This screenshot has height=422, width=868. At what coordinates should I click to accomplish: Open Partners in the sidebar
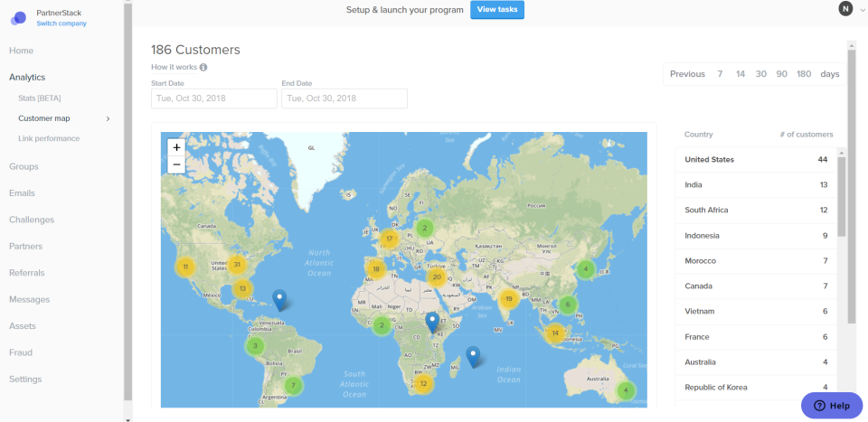pyautogui.click(x=25, y=246)
